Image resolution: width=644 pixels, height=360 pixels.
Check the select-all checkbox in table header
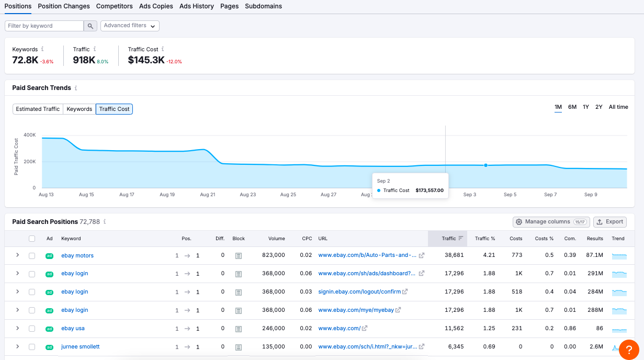32,238
